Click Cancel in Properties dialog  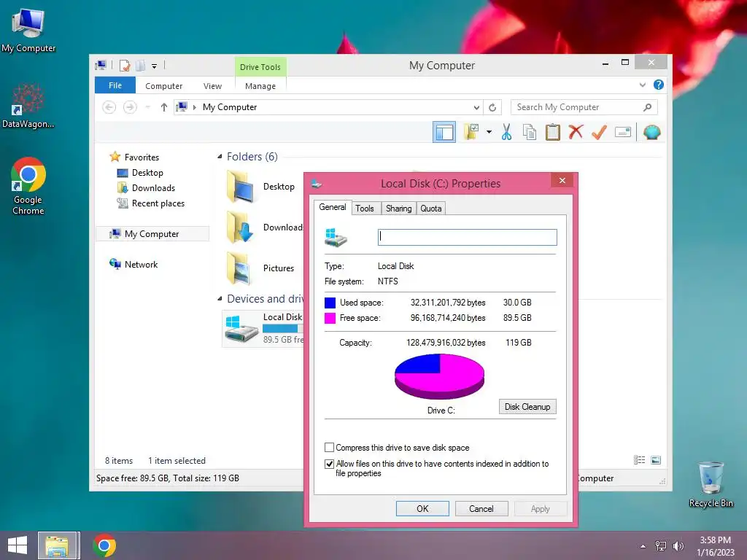(481, 508)
